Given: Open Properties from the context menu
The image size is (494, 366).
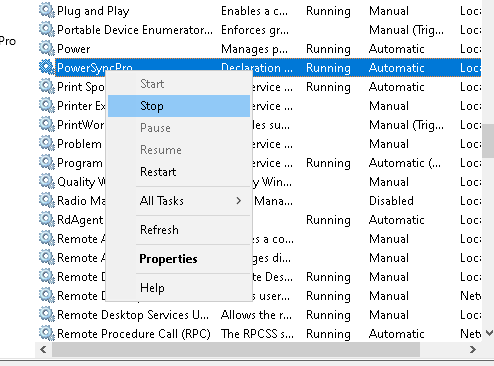Looking at the screenshot, I should click(x=179, y=259).
